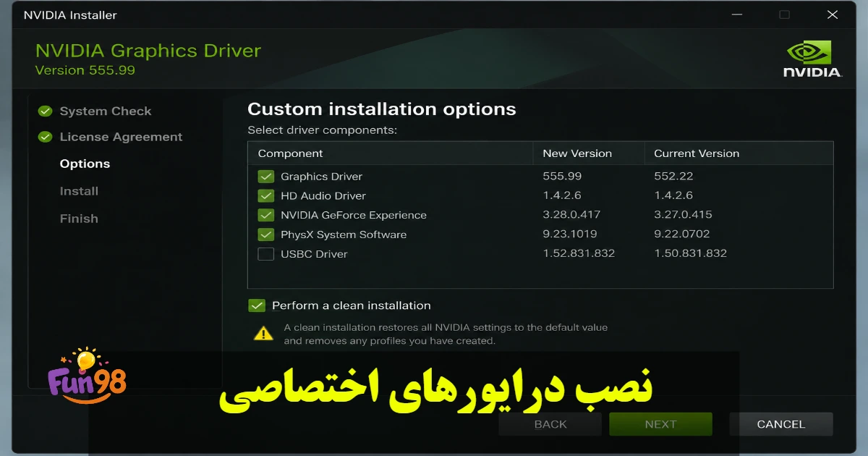Viewport: 868px width, 456px height.
Task: Click new version value 3.28.0.417
Action: [571, 216]
